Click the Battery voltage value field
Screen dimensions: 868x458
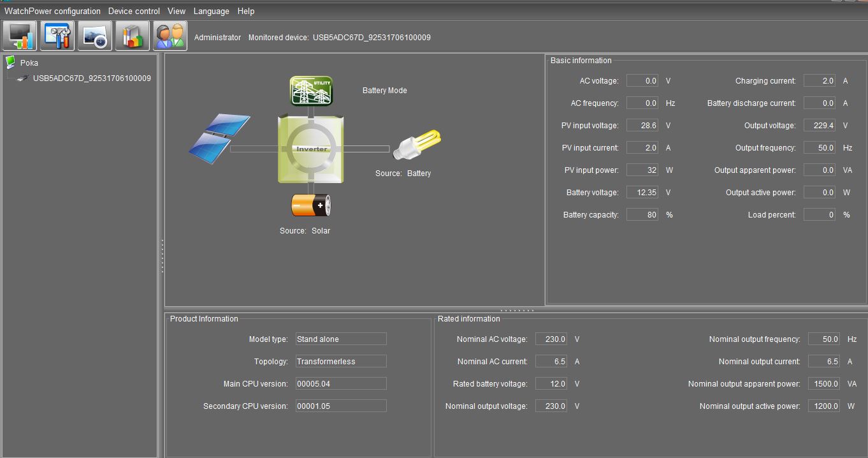pyautogui.click(x=642, y=192)
